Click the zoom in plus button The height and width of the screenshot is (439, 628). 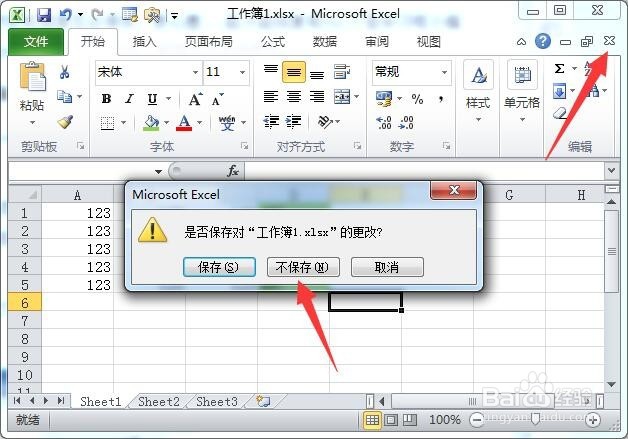[x=593, y=420]
